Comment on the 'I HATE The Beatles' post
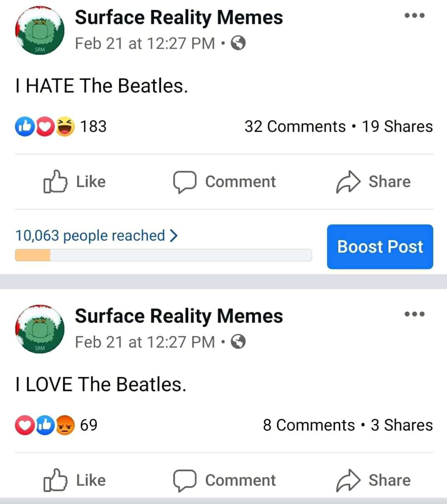447x504 pixels. (224, 182)
